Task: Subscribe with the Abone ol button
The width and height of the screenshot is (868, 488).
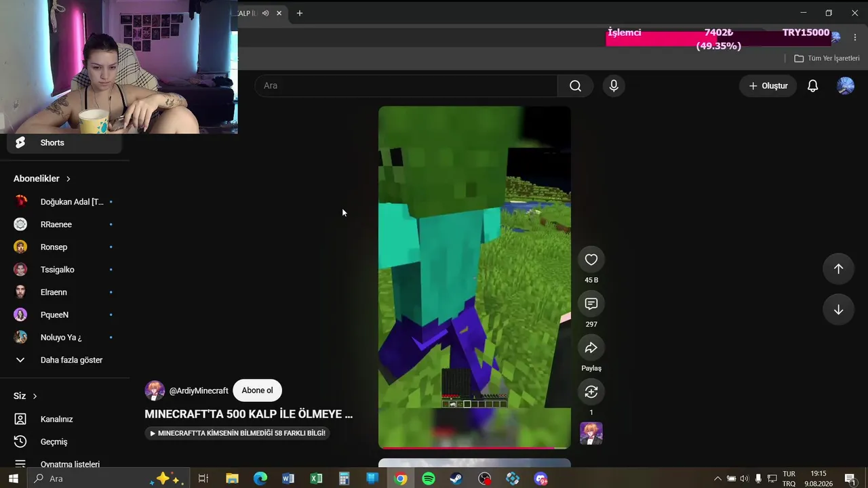Action: (x=257, y=390)
